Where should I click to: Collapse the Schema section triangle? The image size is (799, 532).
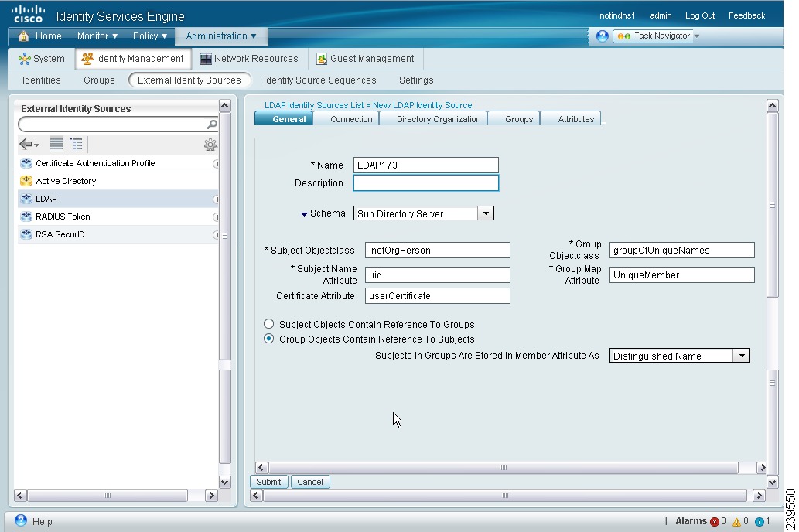tap(304, 214)
